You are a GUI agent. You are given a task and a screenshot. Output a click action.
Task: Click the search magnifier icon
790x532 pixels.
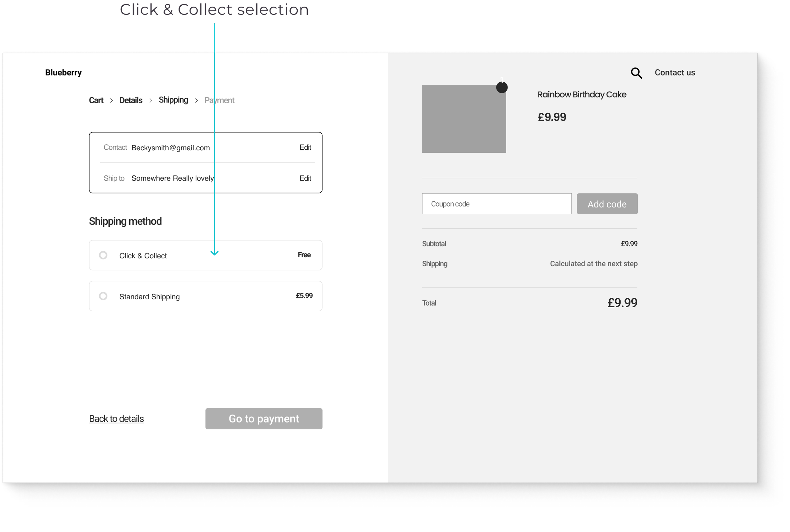point(636,73)
